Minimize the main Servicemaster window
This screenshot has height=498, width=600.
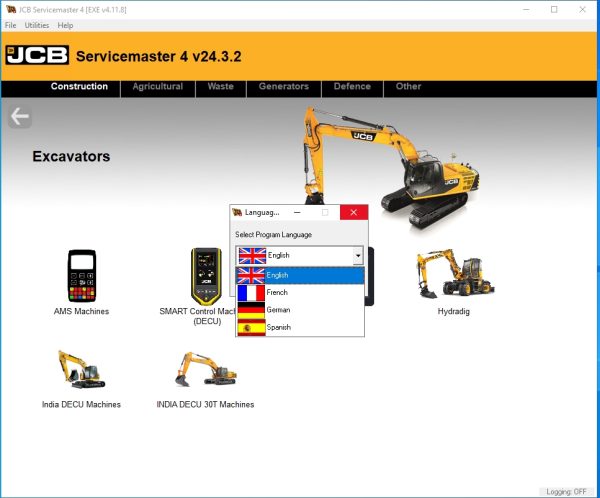point(527,9)
